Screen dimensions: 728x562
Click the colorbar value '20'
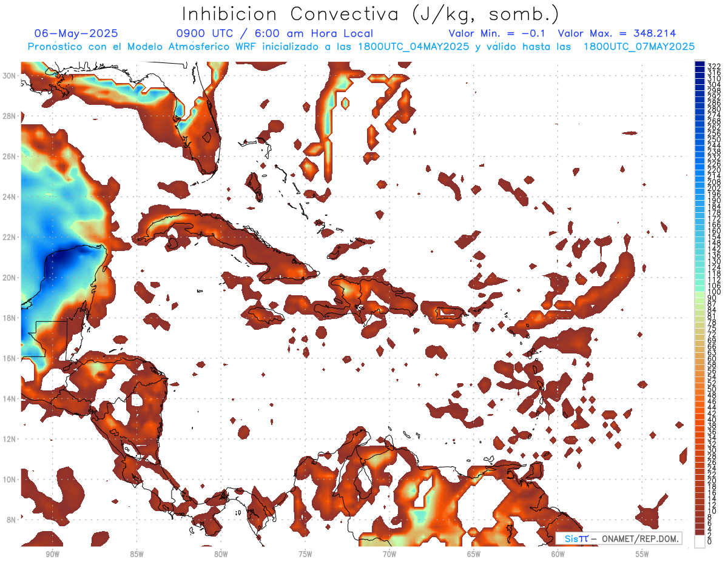tap(712, 481)
